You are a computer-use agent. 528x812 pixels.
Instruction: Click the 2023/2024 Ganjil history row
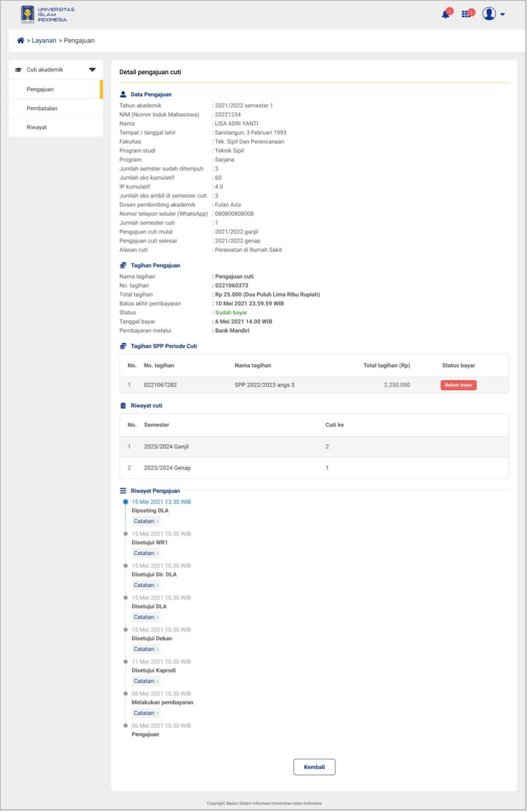pos(314,447)
